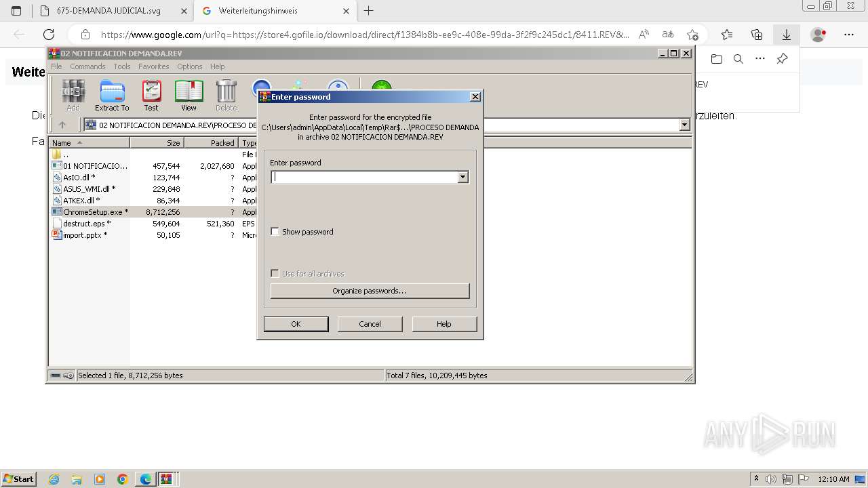868x488 pixels.
Task: Open more options in downloads panel
Action: [760, 59]
